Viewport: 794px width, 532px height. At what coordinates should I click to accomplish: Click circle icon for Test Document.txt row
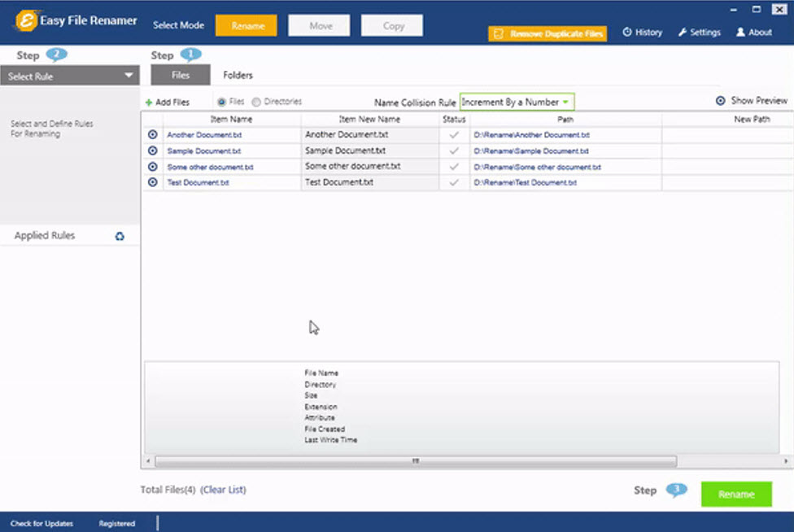click(152, 182)
